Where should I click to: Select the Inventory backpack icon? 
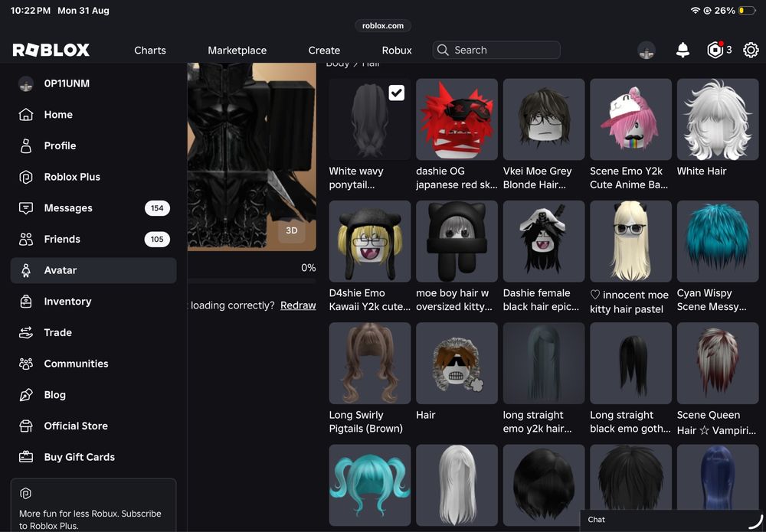click(x=26, y=302)
